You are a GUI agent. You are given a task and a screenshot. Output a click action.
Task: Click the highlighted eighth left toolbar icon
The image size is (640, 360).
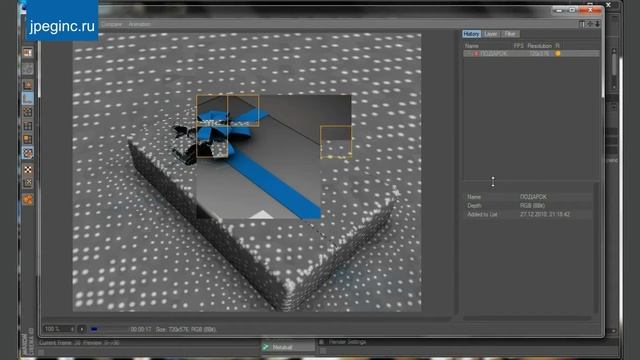click(x=28, y=153)
